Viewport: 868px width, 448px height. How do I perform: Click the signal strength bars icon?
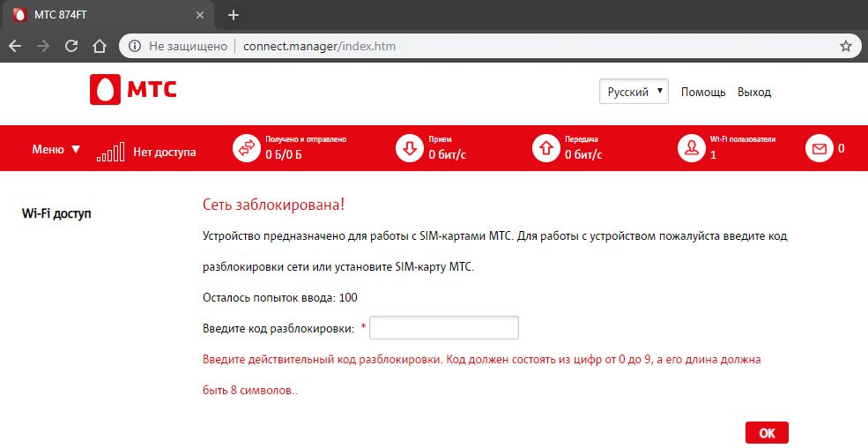click(x=110, y=152)
